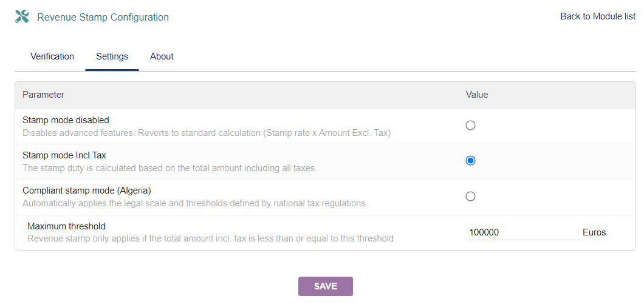Switch to the Settings tab

tap(112, 56)
